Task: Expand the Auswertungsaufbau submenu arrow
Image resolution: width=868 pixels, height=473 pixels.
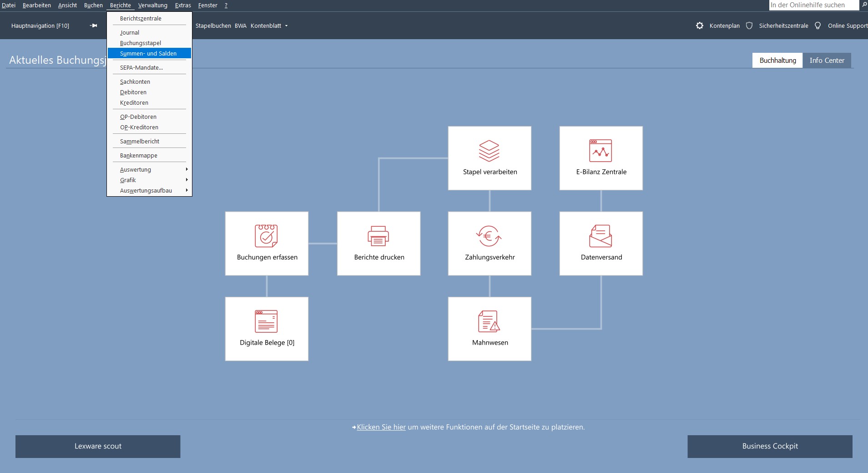Action: coord(187,190)
